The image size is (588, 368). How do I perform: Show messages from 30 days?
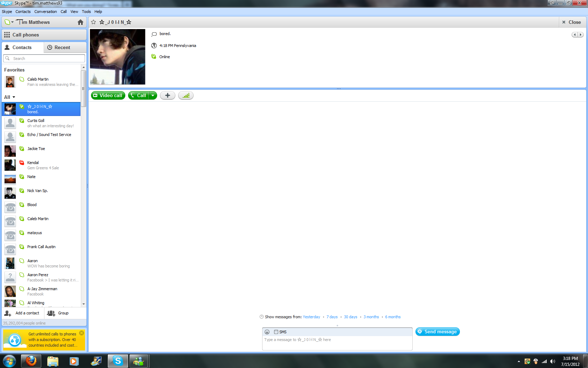pyautogui.click(x=350, y=317)
